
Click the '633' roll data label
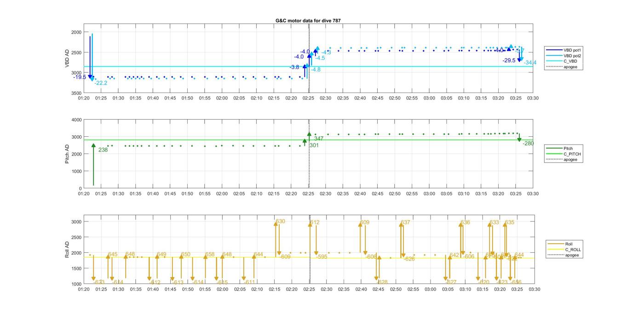pyautogui.click(x=494, y=222)
